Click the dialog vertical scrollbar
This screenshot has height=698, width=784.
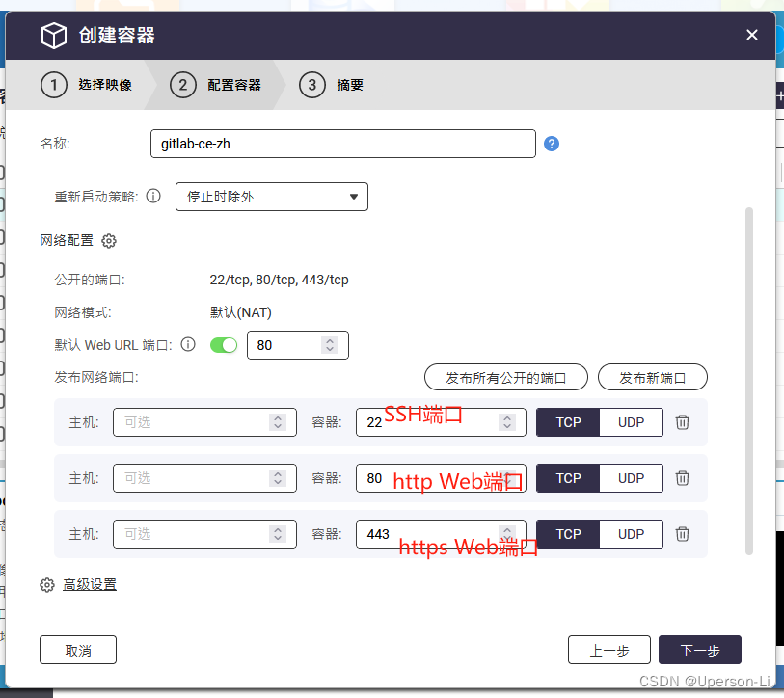[749, 381]
